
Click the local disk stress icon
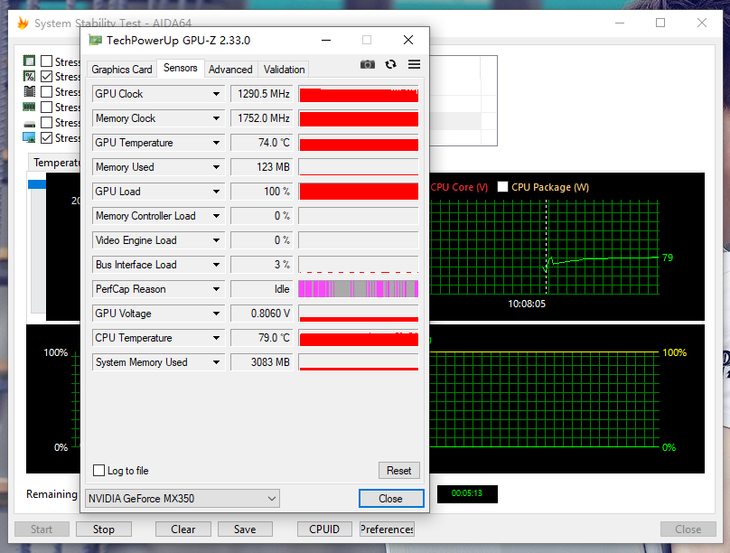[x=29, y=124]
